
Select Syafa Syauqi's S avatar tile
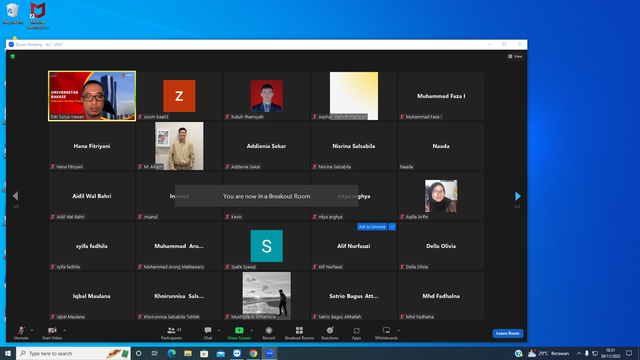pyautogui.click(x=267, y=246)
